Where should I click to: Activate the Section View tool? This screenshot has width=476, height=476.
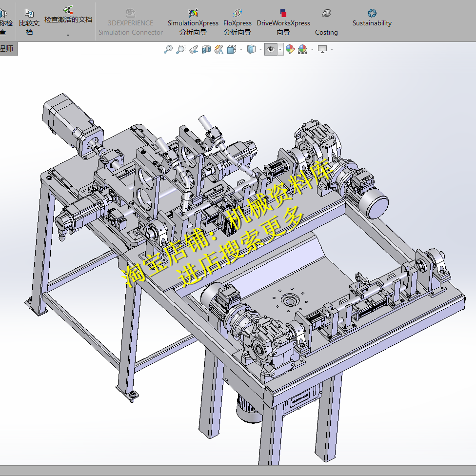(x=206, y=49)
